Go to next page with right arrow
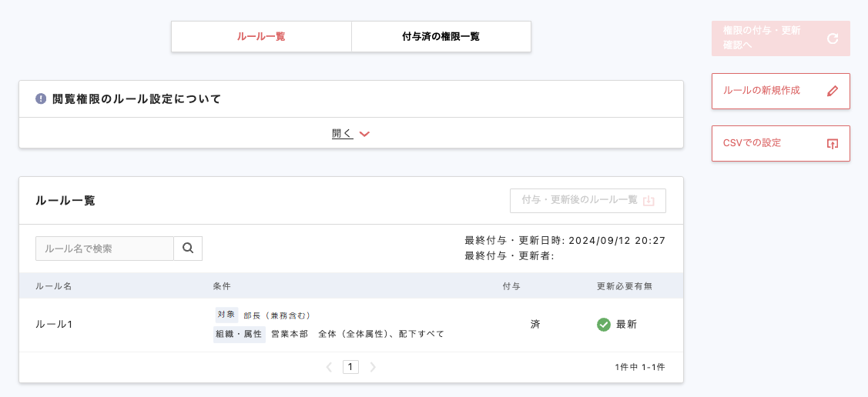The width and height of the screenshot is (868, 397). click(373, 367)
